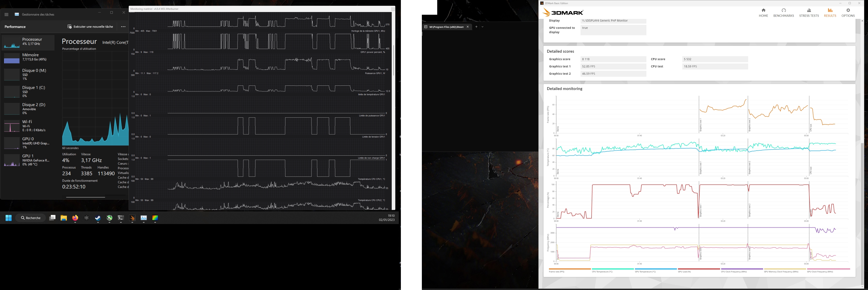Add a new terminal tab
The height and width of the screenshot is (290, 868).
click(476, 27)
